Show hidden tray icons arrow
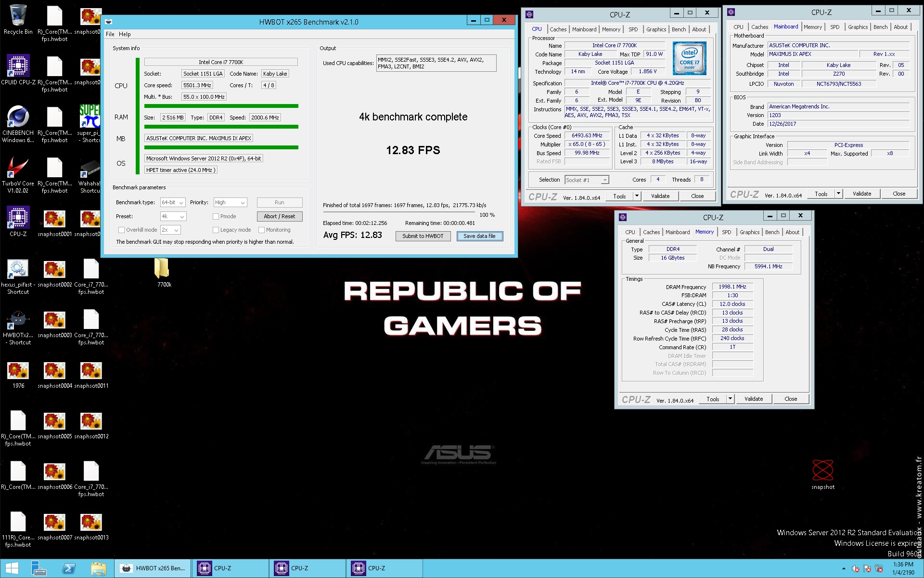 click(843, 569)
